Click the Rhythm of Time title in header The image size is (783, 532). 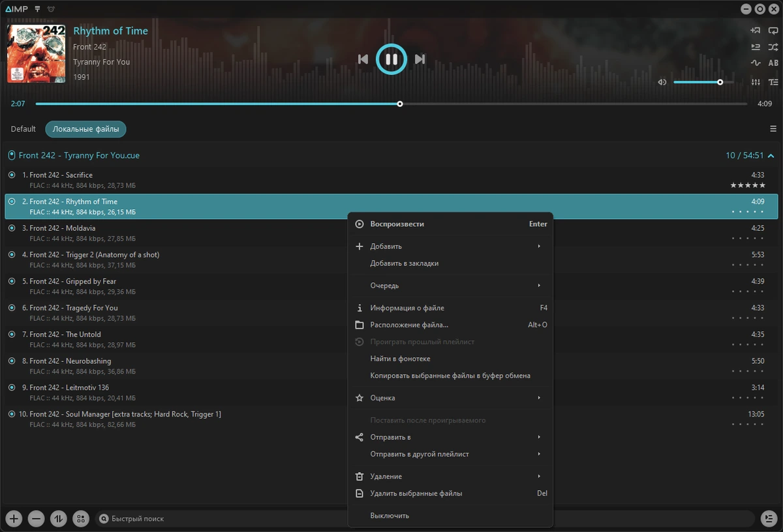click(x=110, y=31)
